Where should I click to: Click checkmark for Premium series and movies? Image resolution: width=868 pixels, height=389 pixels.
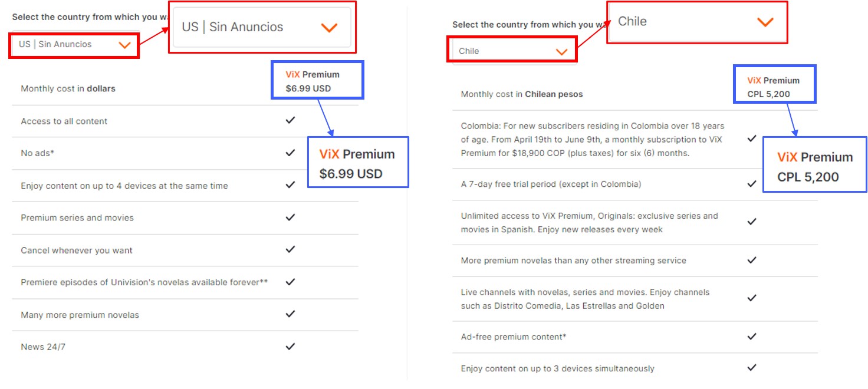point(290,217)
